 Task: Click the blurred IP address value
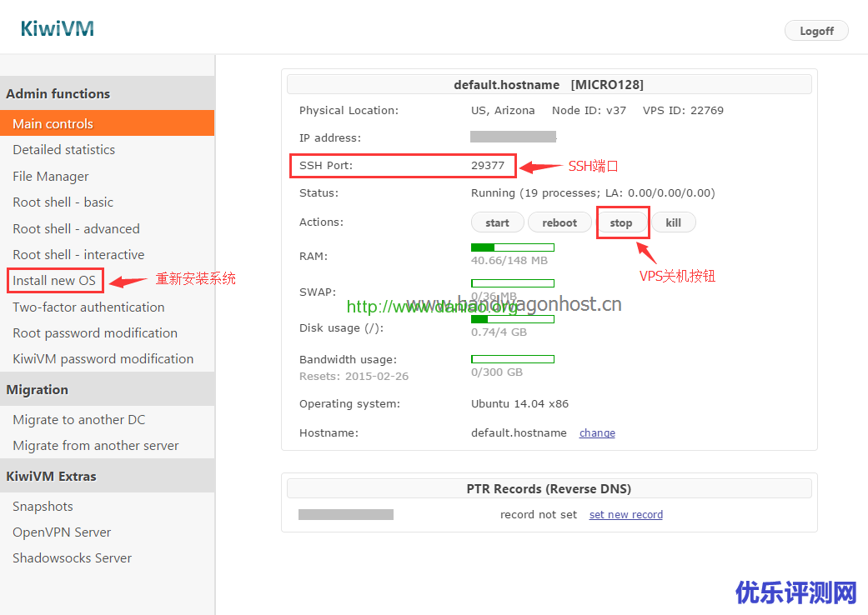(513, 137)
